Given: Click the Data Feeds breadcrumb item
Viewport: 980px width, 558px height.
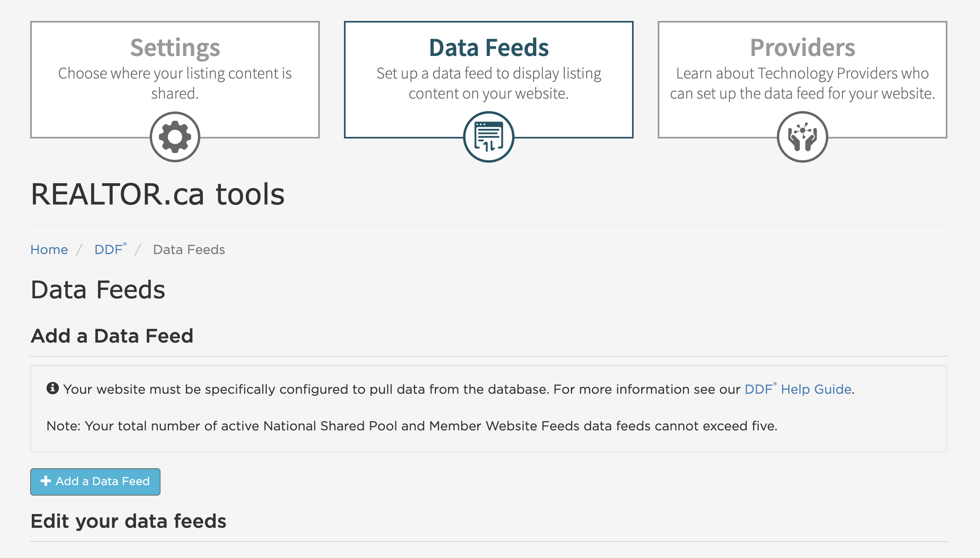Looking at the screenshot, I should coord(189,249).
